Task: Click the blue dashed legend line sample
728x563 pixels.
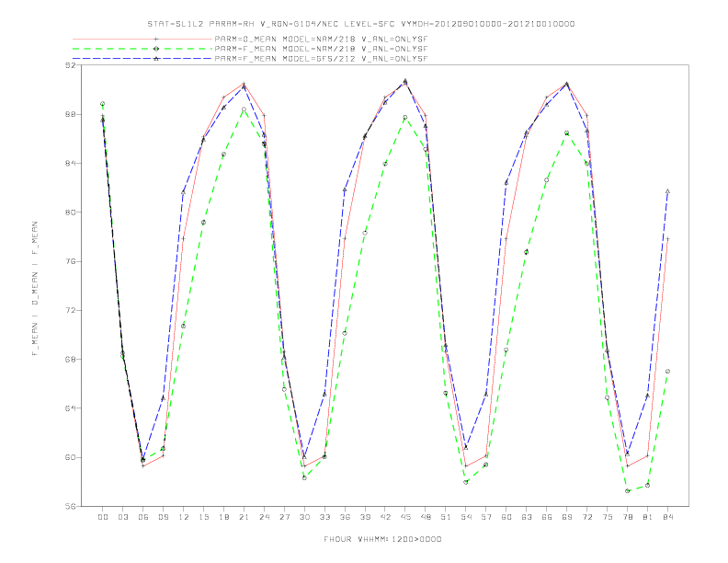Action: point(142,59)
